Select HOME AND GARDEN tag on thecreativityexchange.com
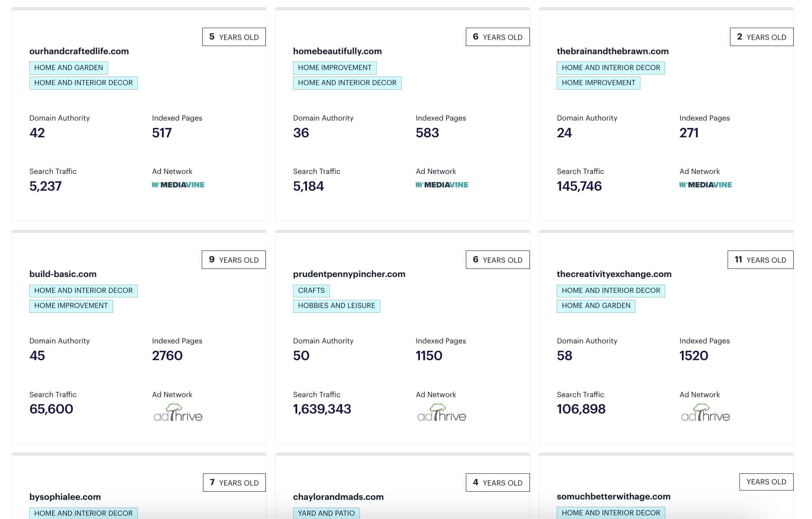Image resolution: width=812 pixels, height=519 pixels. coord(596,306)
